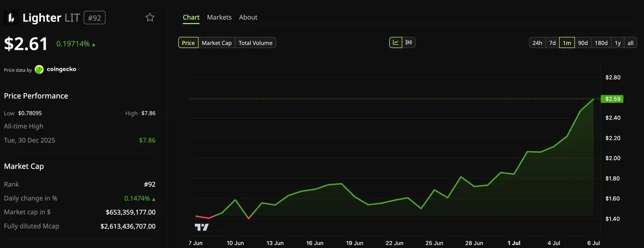Show all-time price history
Viewport: 644px width, 248px height.
click(631, 43)
